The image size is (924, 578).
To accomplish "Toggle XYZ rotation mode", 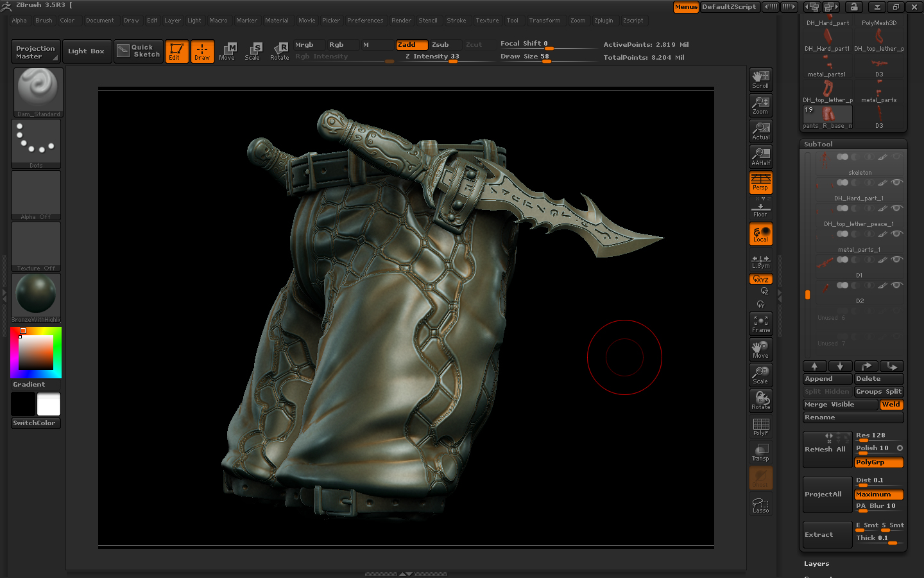I will pos(760,279).
